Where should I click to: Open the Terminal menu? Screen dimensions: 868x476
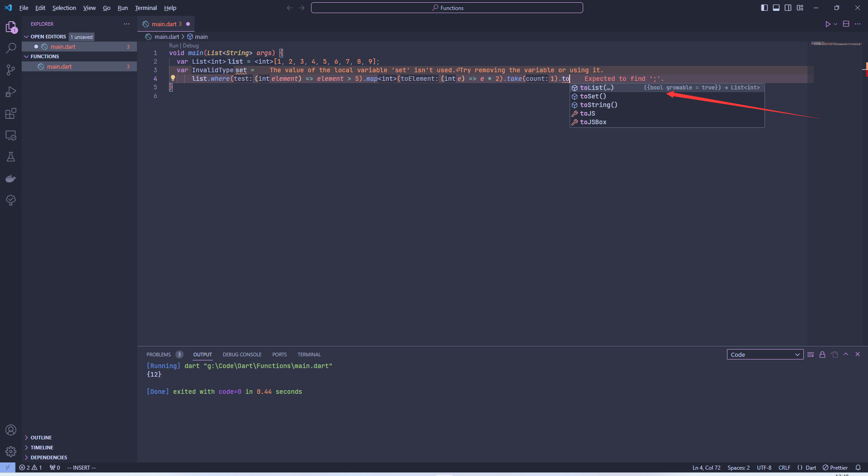(146, 8)
